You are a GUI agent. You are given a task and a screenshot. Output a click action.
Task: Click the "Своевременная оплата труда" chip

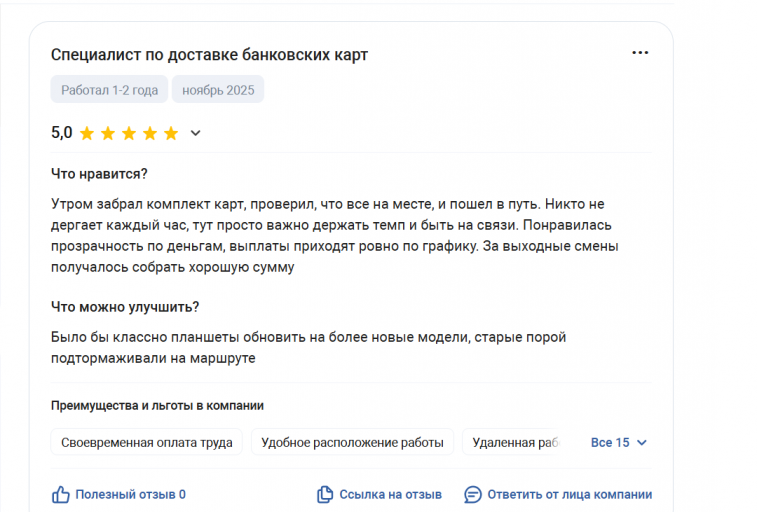point(146,442)
